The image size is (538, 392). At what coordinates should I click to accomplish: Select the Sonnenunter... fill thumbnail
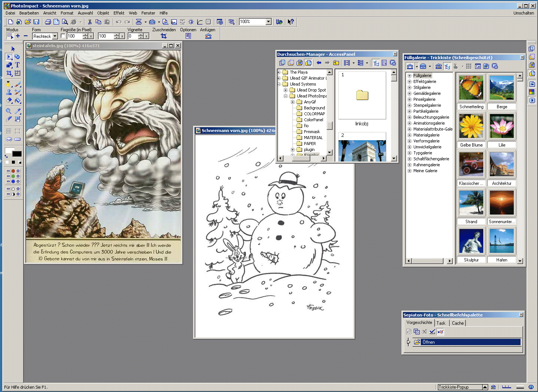coord(502,202)
